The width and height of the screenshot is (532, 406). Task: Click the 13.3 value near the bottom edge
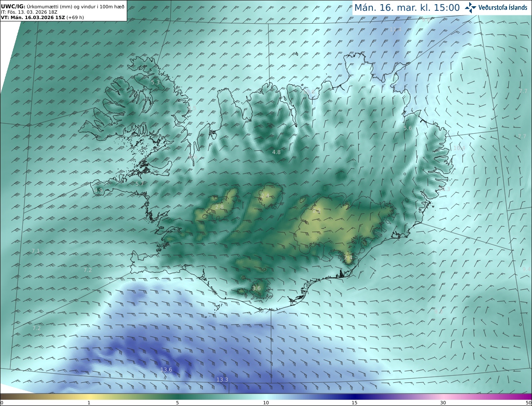click(222, 379)
